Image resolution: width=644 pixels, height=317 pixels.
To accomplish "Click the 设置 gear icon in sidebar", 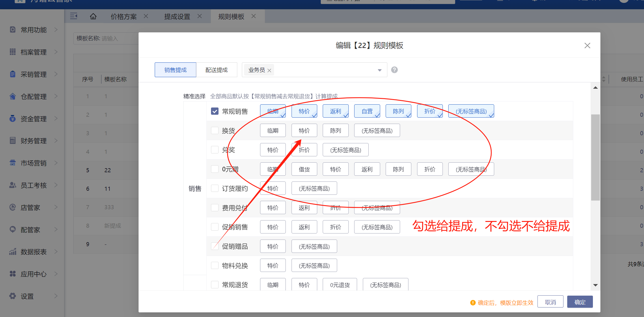I will click(x=12, y=296).
